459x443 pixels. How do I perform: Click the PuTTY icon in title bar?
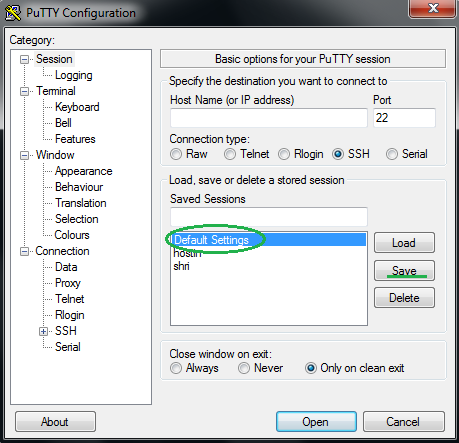pos(13,13)
